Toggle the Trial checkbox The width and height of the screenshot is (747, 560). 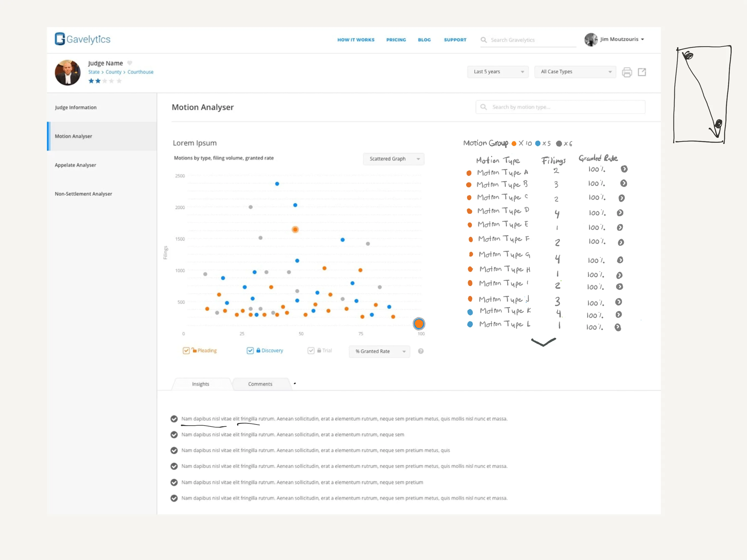tap(311, 351)
